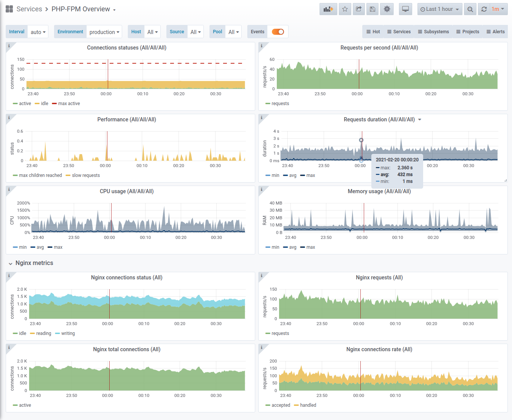This screenshot has height=420, width=512.
Task: Open the Source All dropdown
Action: [195, 32]
